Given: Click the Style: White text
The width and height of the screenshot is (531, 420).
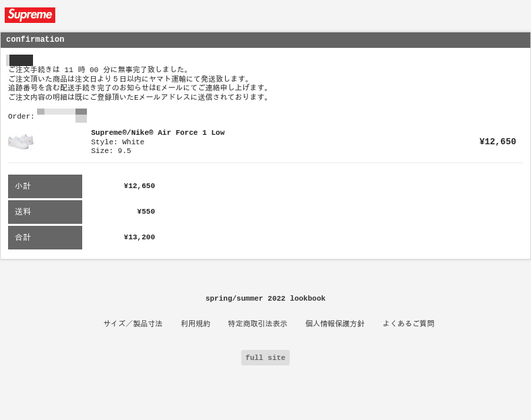Looking at the screenshot, I should click(x=117, y=142).
